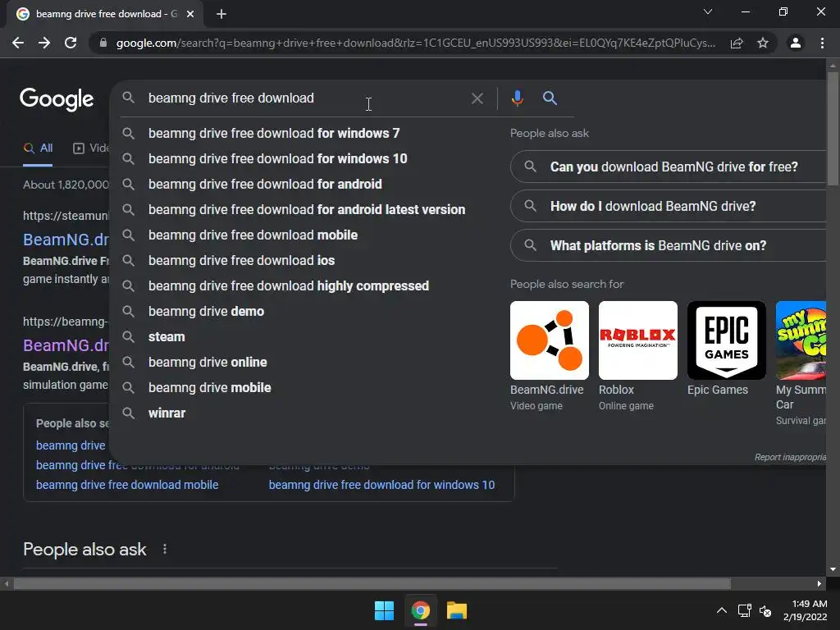Open 'How do I download BeamNG drive?'
Viewport: 840px width, 630px height.
click(x=668, y=206)
